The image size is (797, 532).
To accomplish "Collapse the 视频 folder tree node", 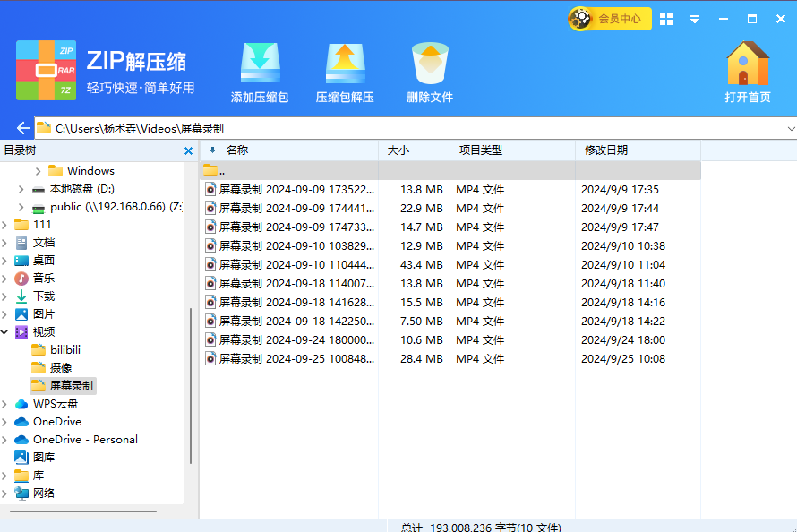I will (5, 332).
